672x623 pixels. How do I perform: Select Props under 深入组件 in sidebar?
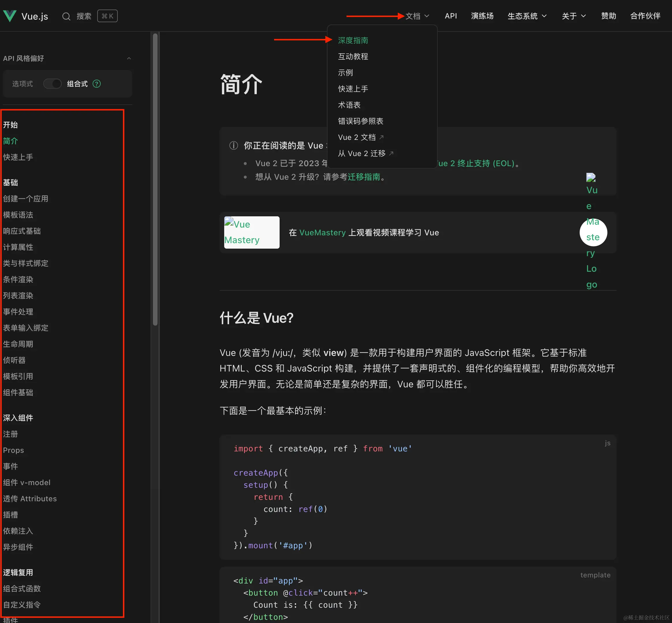point(13,450)
